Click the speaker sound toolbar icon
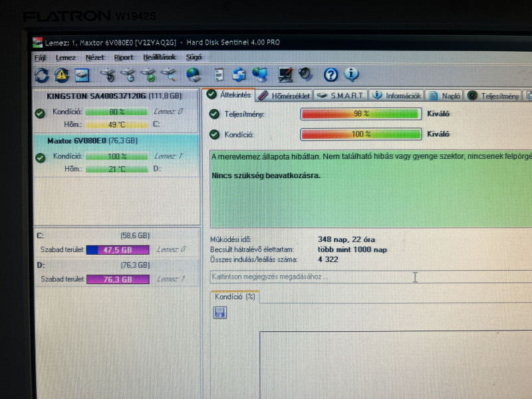Screen dimensions: 532x399 pos(305,74)
